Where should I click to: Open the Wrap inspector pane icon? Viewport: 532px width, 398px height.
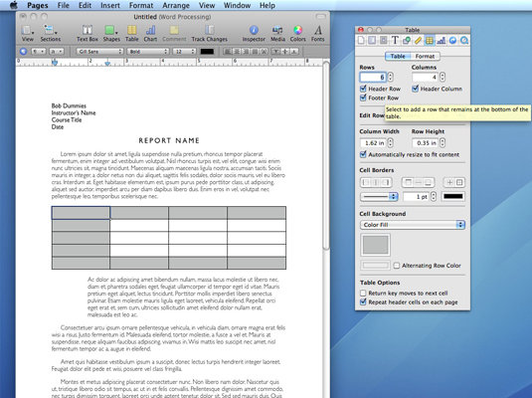[x=384, y=41]
